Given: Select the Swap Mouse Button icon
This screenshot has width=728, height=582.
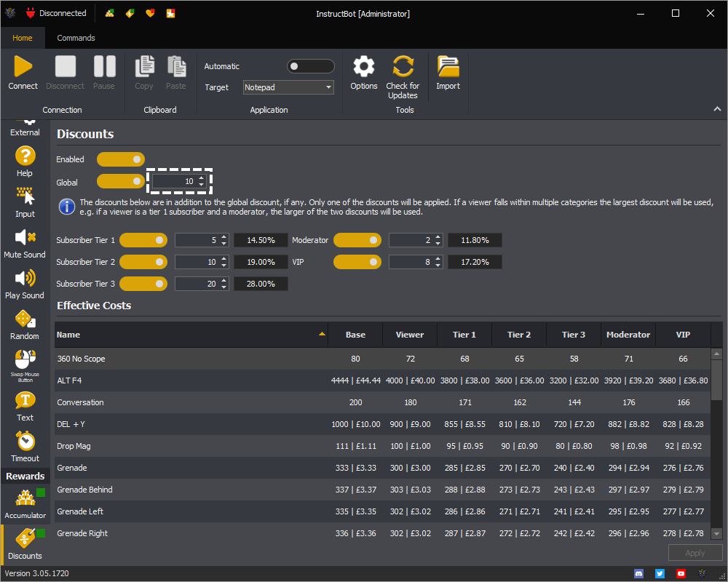Looking at the screenshot, I should coord(25,359).
